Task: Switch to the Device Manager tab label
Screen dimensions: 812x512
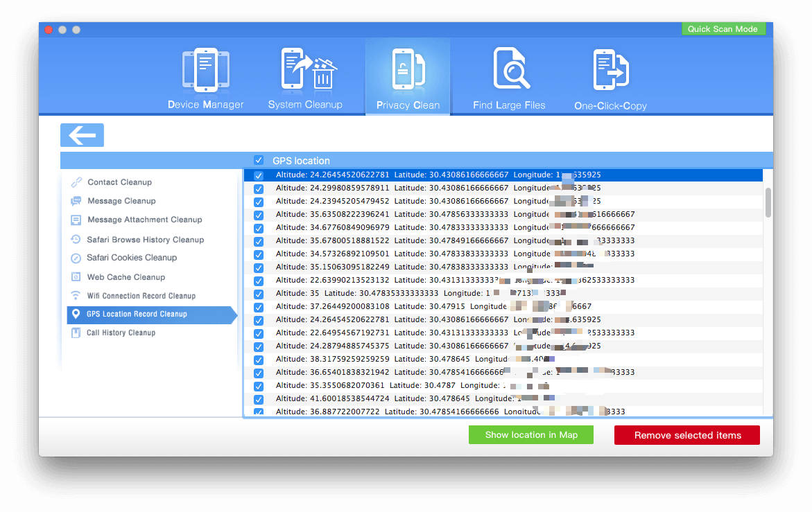Action: [205, 105]
